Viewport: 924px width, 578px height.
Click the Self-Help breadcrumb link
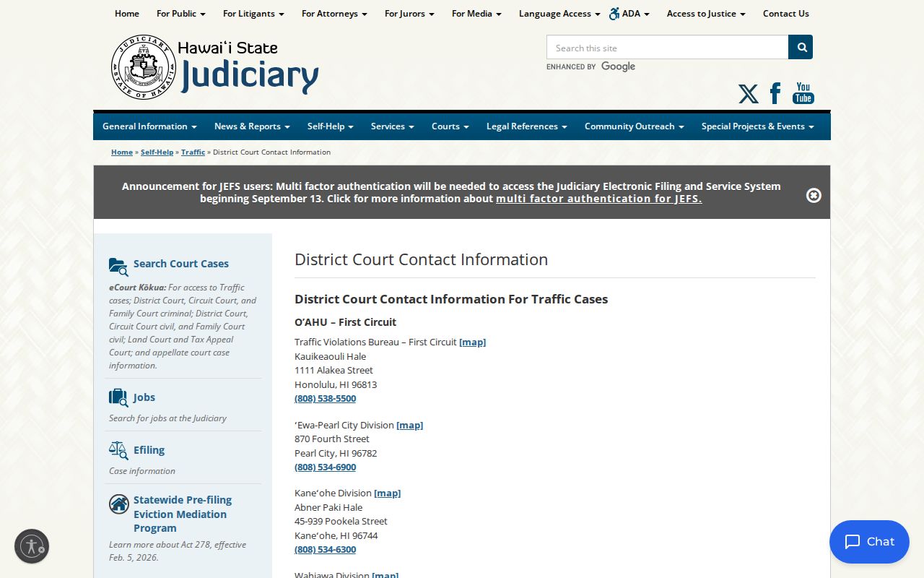coord(157,152)
